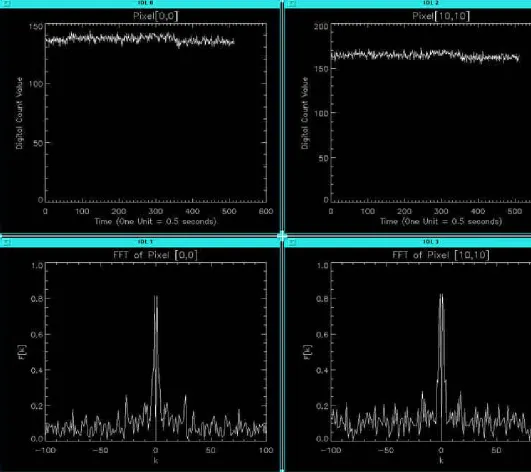
Task: Open window menu of IDL 2 window
Action: [x=293, y=4]
